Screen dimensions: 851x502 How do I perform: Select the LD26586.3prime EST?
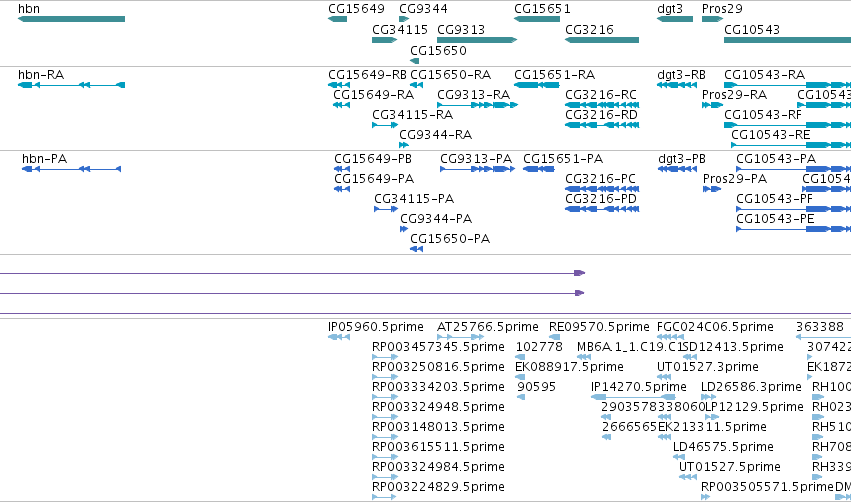tap(708, 398)
